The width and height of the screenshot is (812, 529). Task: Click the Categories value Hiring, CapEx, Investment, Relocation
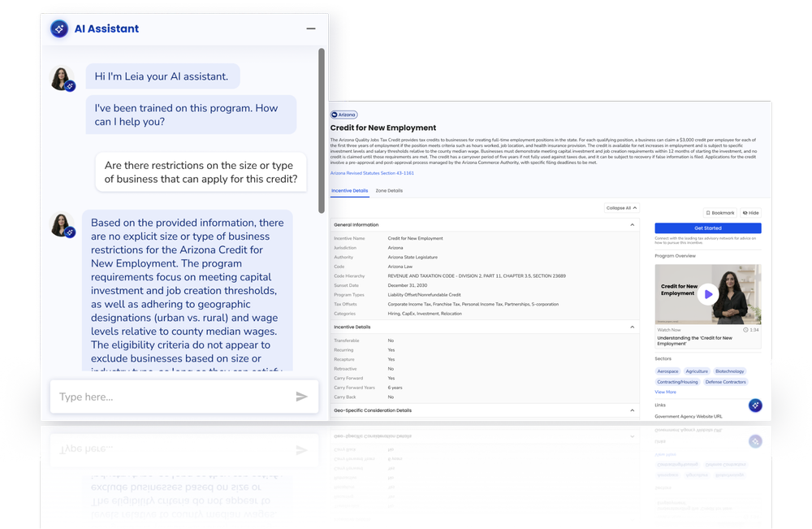tap(425, 314)
